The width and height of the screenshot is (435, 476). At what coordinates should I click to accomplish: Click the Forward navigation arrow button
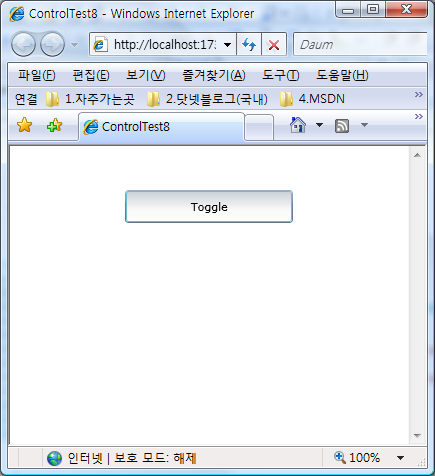(x=52, y=44)
